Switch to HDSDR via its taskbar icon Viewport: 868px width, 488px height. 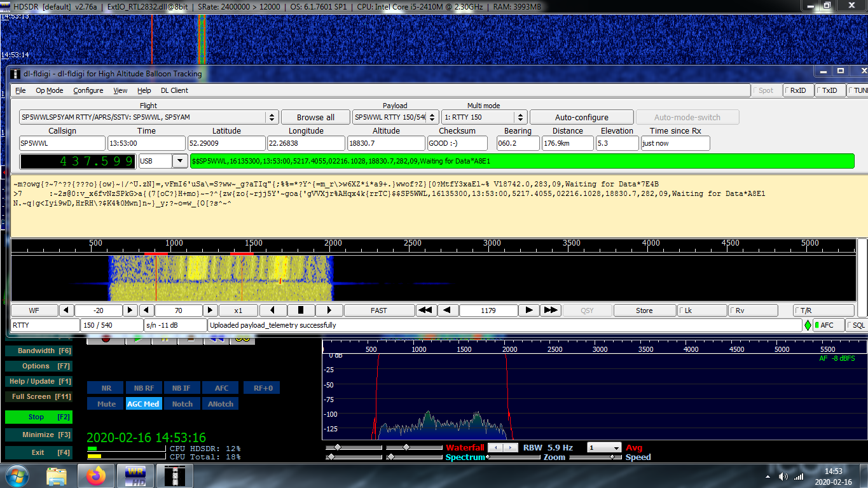coord(135,475)
